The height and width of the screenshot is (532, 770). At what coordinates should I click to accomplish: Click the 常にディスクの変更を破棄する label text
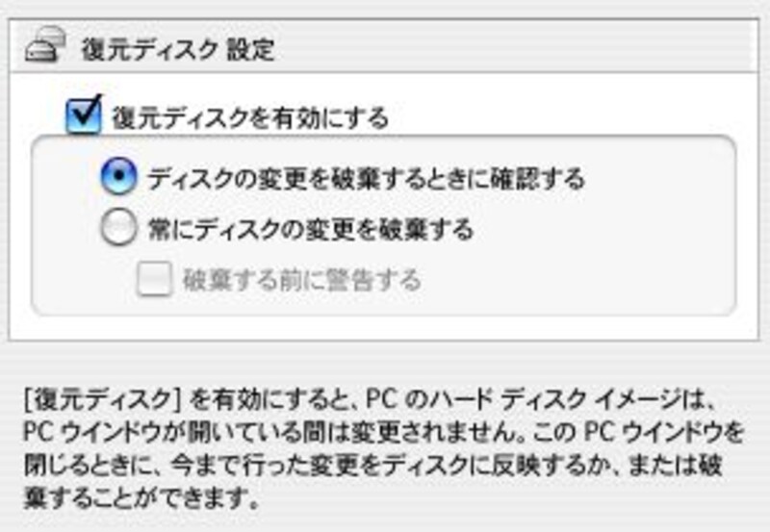pos(311,230)
